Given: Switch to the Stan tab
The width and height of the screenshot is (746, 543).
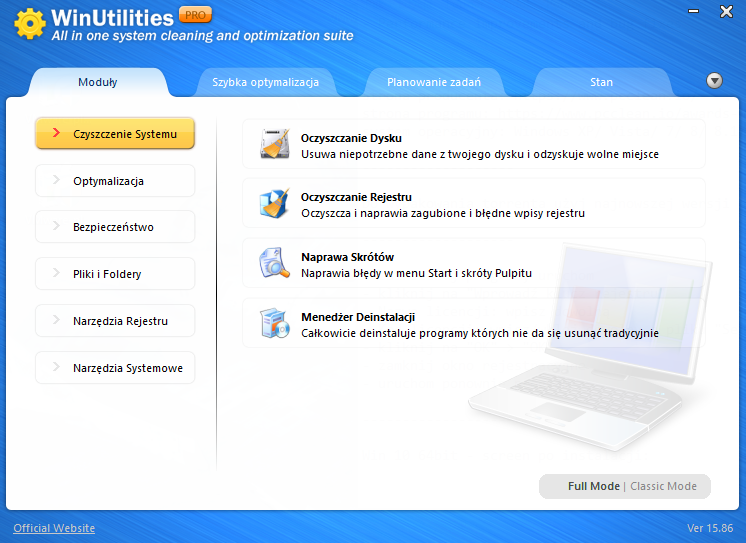Looking at the screenshot, I should 601,82.
